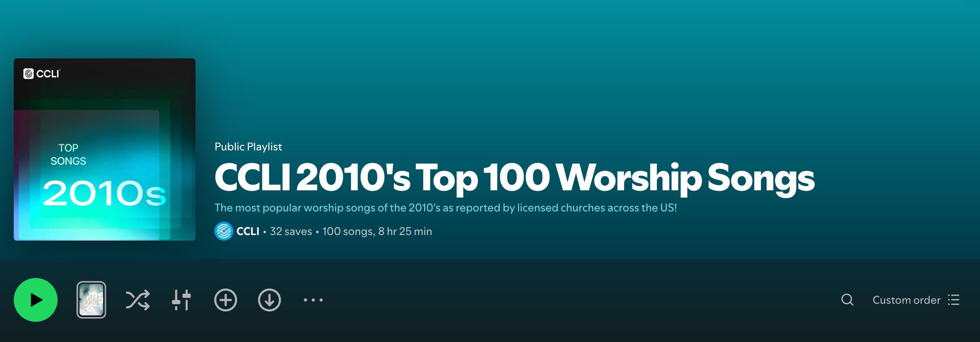980x342 pixels.
Task: Open the Custom order sort dropdown
Action: (916, 300)
